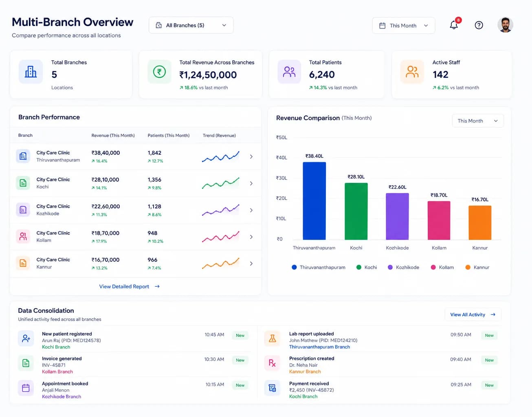Toggle Kollam pink legend dot
This screenshot has height=417, width=532.
pyautogui.click(x=433, y=267)
